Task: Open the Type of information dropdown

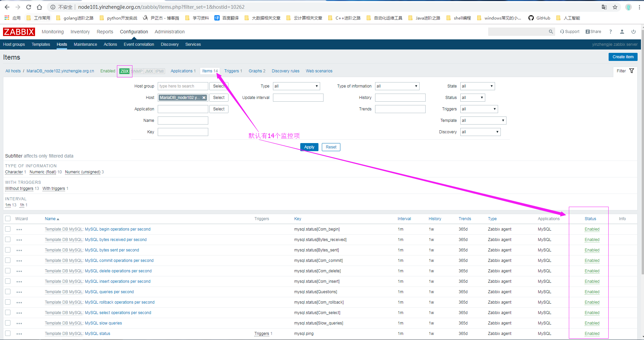Action: [x=397, y=86]
